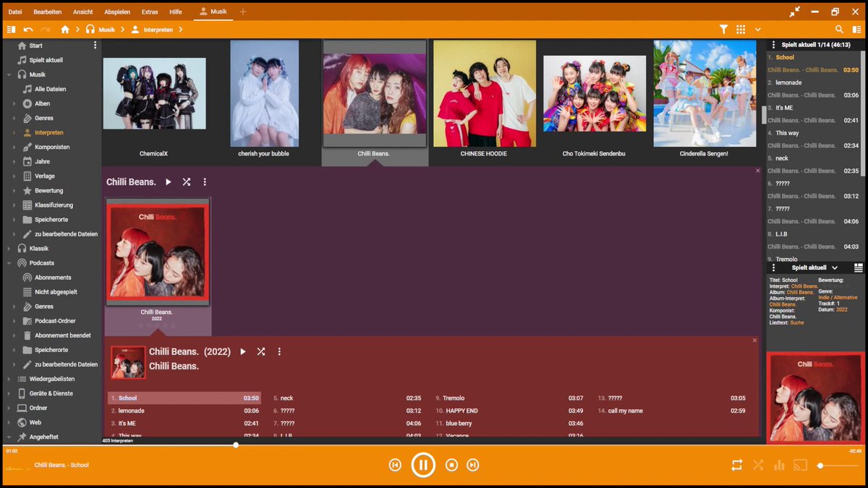Click the undo navigation arrow
The image size is (868, 488).
click(x=28, y=30)
